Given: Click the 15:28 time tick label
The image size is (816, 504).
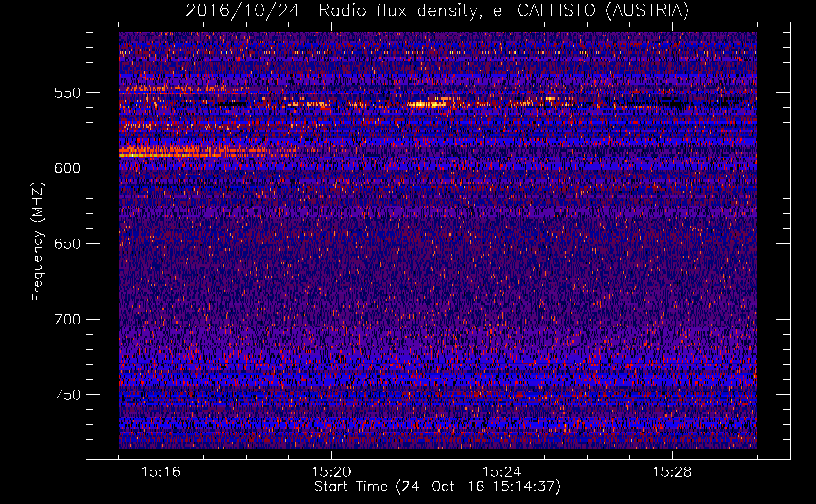Looking at the screenshot, I should tap(672, 472).
